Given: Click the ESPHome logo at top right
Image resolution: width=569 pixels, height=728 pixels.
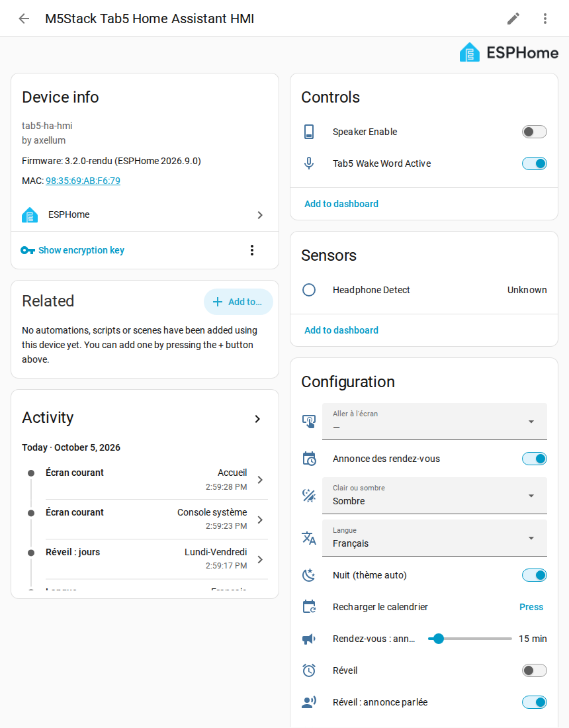Looking at the screenshot, I should [x=509, y=52].
